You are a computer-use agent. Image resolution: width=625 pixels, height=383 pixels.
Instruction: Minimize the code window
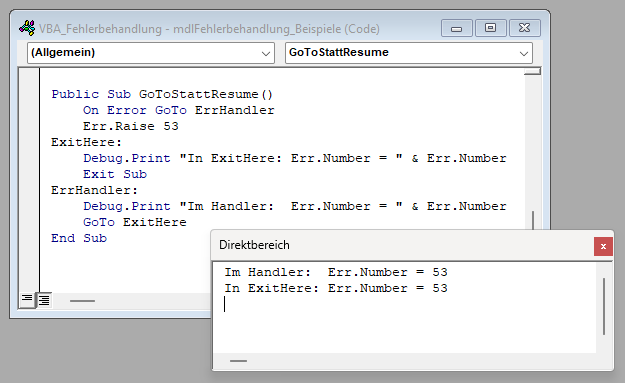(457, 28)
